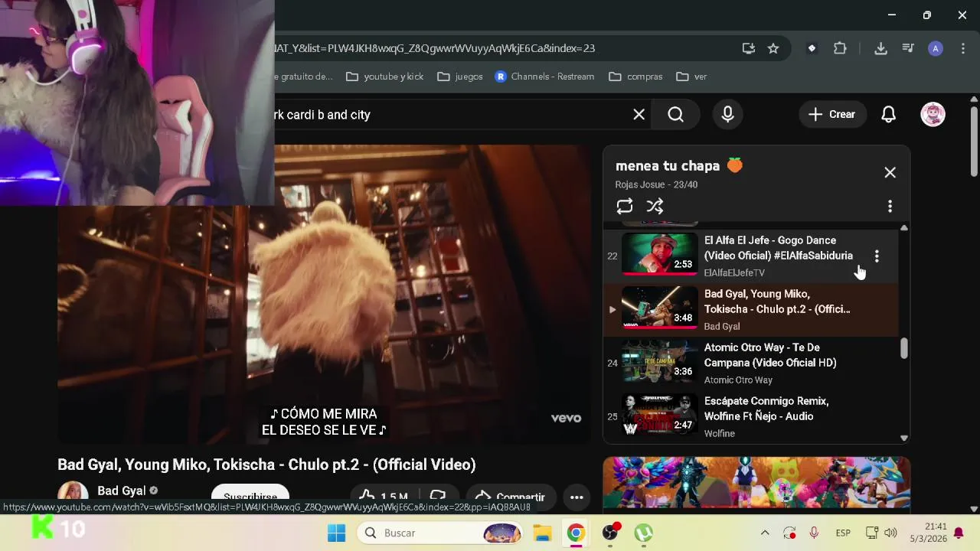The image size is (980, 551).
Task: Bookmark this page with the star icon
Action: (x=773, y=48)
